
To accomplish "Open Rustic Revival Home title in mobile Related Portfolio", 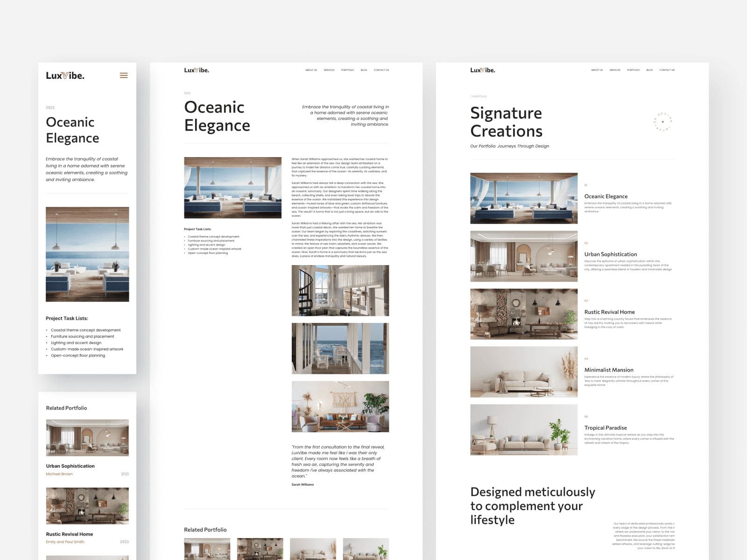I will (69, 534).
